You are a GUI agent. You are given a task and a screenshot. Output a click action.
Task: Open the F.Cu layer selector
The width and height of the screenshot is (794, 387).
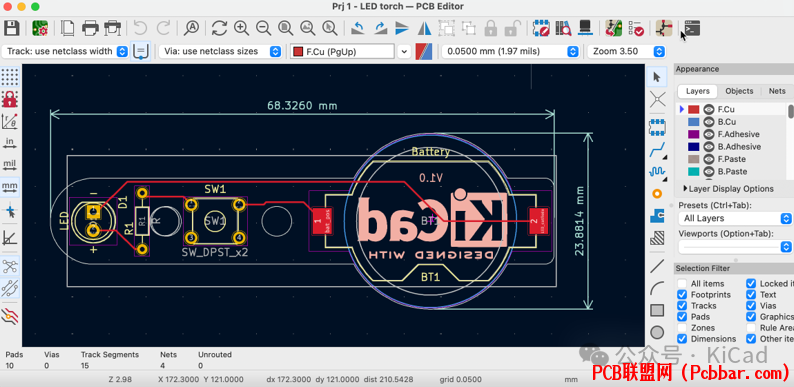coord(349,51)
